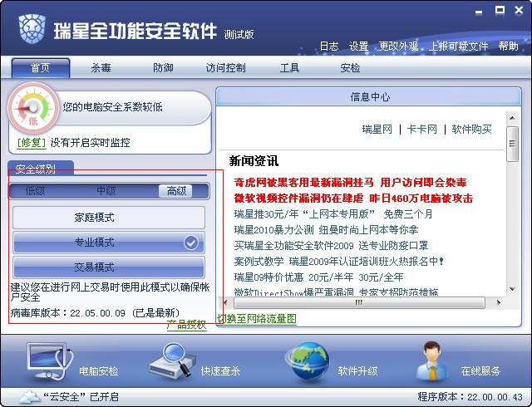Screen dimensions: 532x407
Task: Click “云安全”已开启 status text
Action: (81, 397)
